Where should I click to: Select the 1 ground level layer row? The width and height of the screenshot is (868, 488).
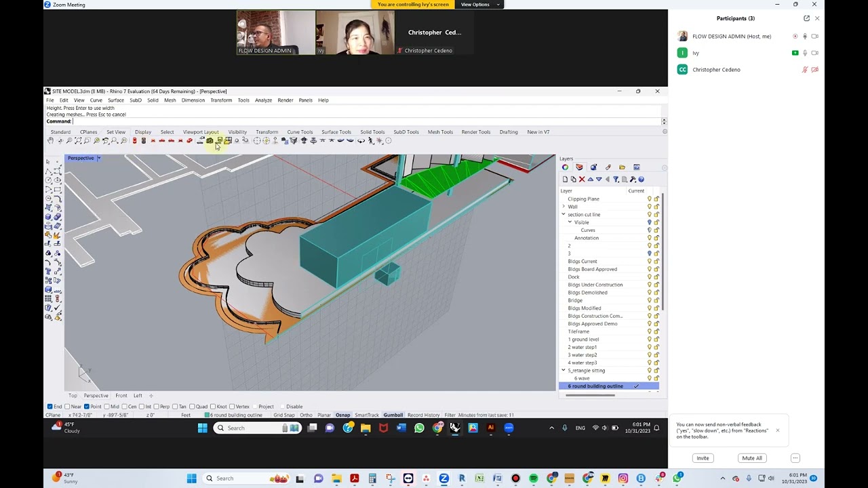(608, 339)
